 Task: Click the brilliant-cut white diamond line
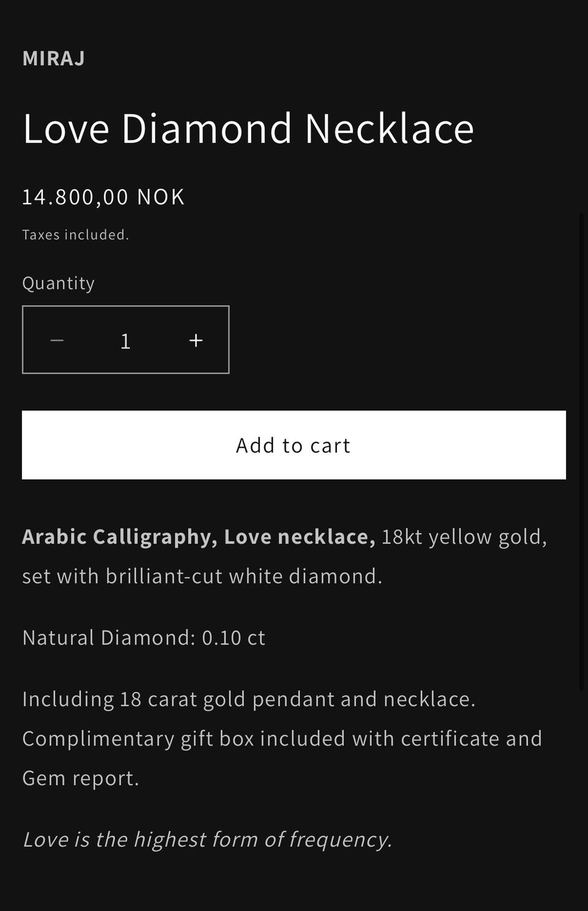(x=202, y=576)
